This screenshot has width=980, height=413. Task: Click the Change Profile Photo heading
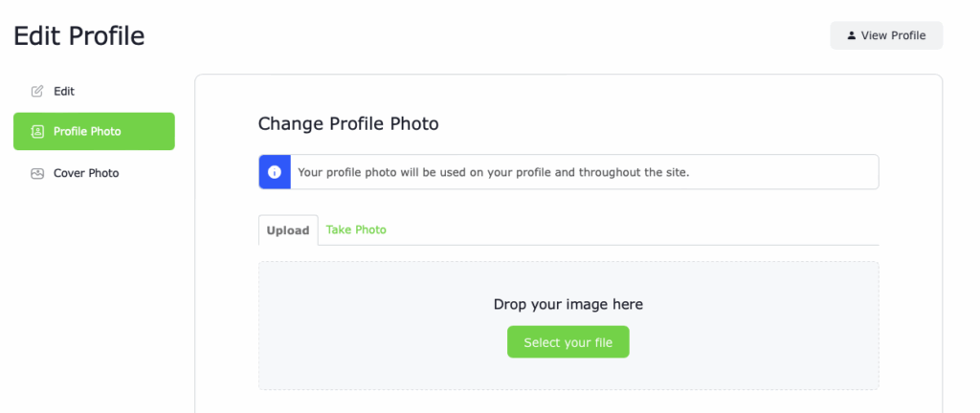coord(348,123)
